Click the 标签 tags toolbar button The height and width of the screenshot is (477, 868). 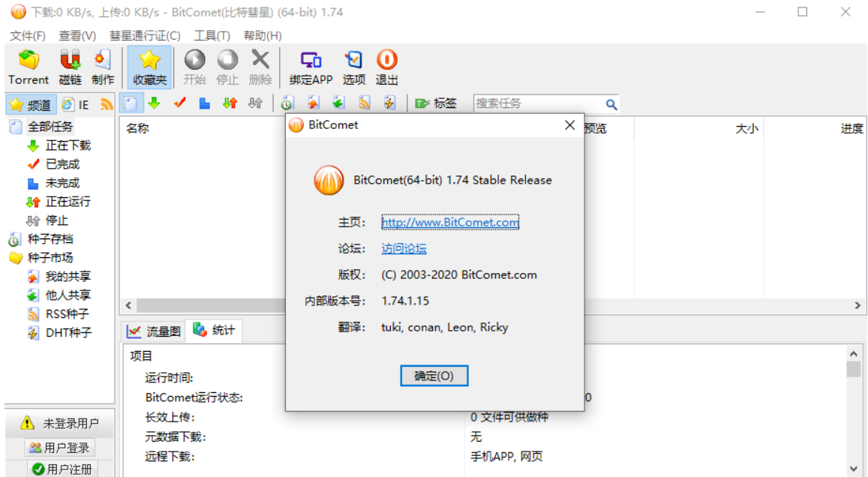point(436,103)
